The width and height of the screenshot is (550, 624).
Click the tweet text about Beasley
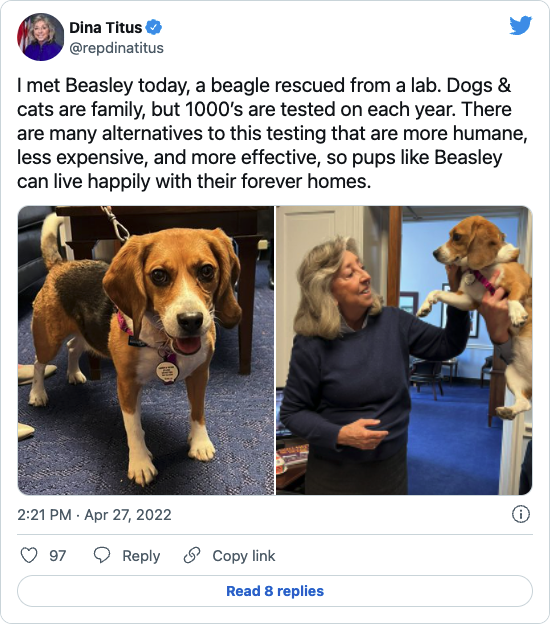(272, 133)
